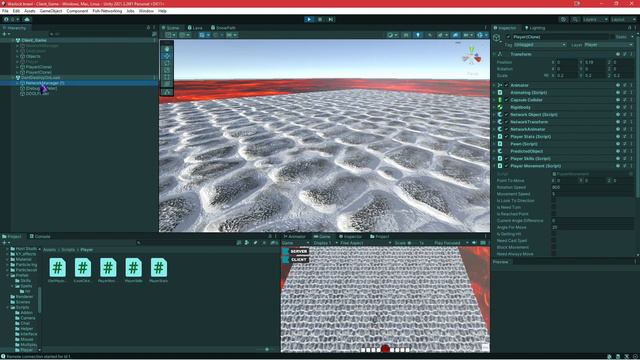Switch to the Console tab

click(x=40, y=236)
